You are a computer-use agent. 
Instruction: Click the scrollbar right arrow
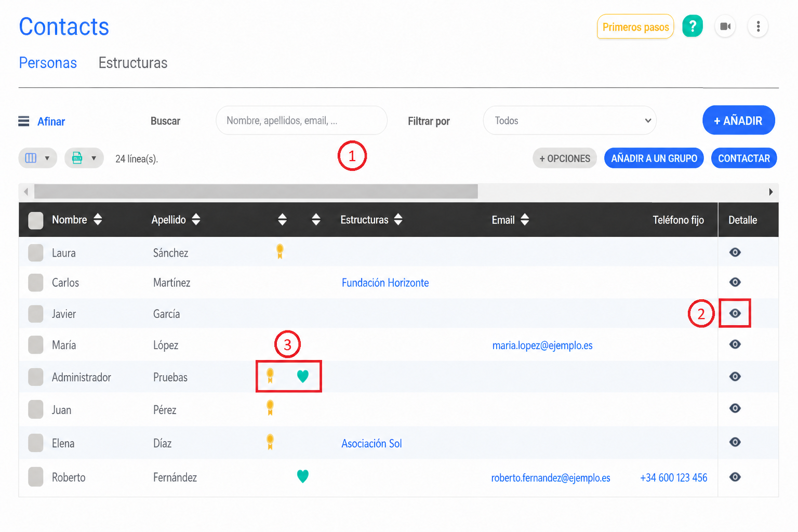pyautogui.click(x=770, y=192)
